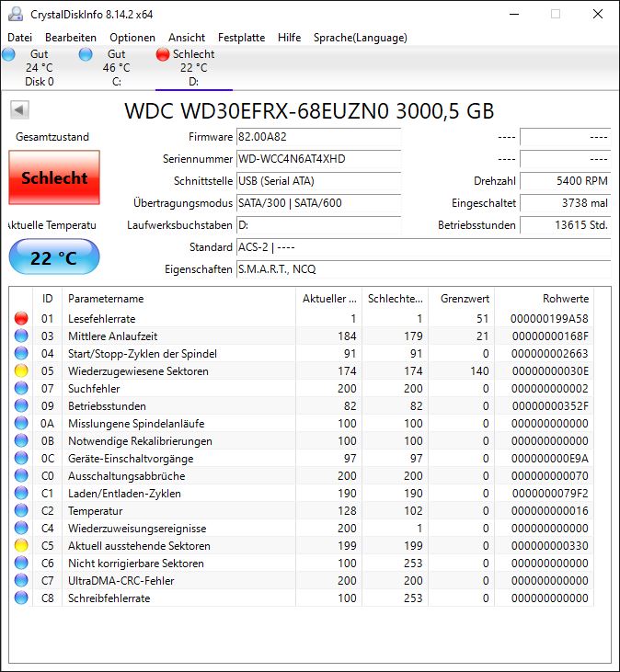
Task: Click the red Schlecht health status button
Action: [54, 177]
